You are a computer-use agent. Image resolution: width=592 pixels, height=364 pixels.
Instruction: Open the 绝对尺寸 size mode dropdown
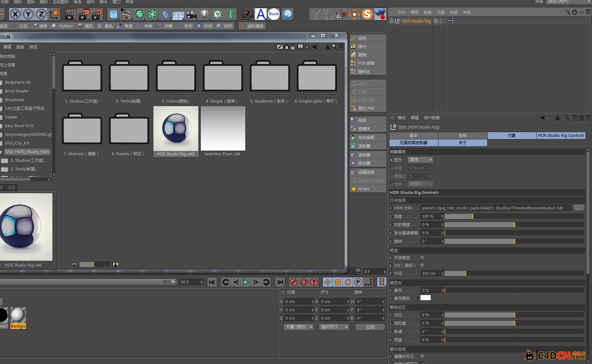pyautogui.click(x=334, y=327)
